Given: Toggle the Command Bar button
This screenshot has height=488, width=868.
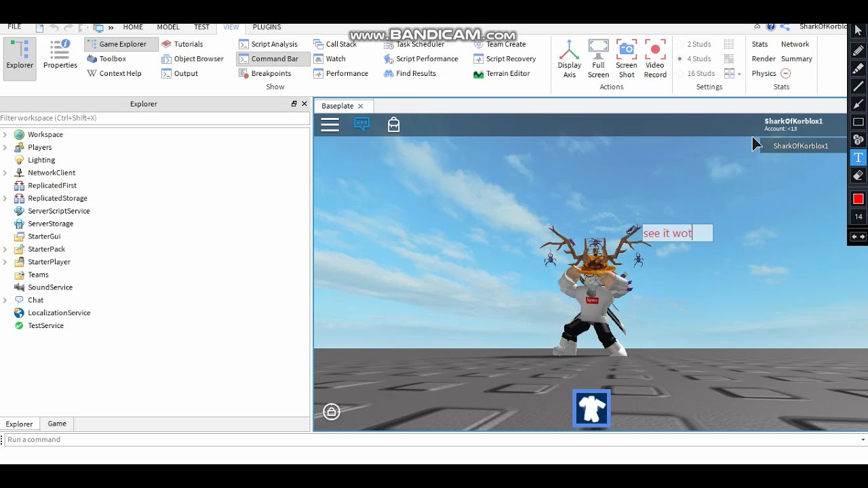Looking at the screenshot, I should coord(274,59).
